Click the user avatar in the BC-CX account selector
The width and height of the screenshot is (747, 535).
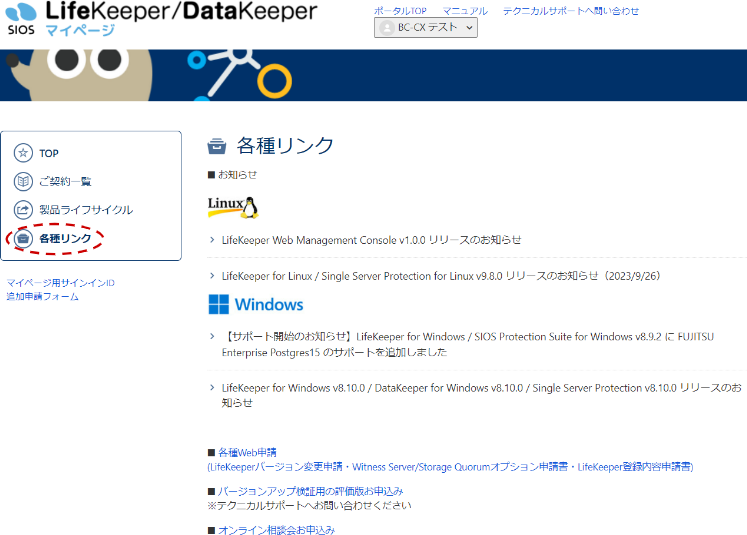tap(387, 28)
